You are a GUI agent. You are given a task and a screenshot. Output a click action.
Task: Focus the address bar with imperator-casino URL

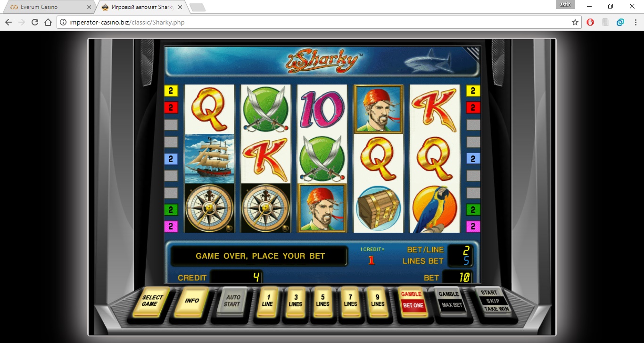pyautogui.click(x=316, y=22)
